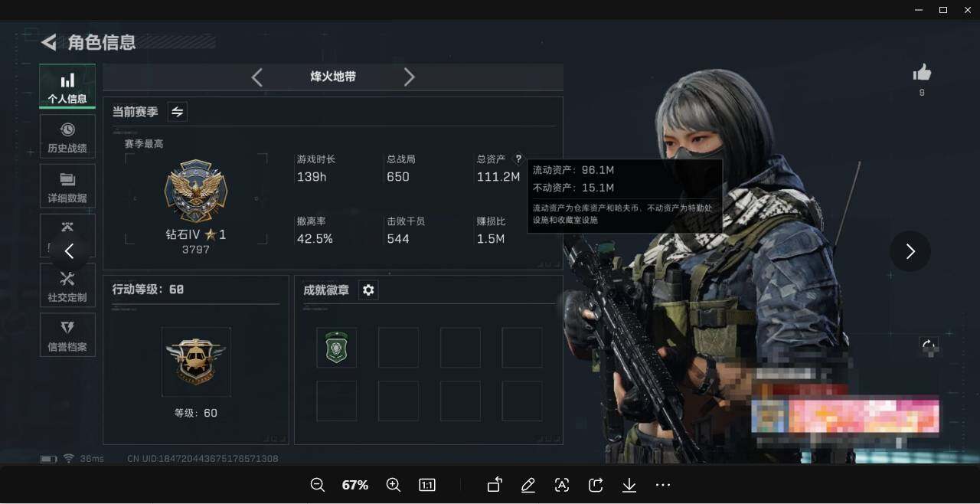Open the 详细数据 sidebar section
Screen dimensions: 980x504
67,186
